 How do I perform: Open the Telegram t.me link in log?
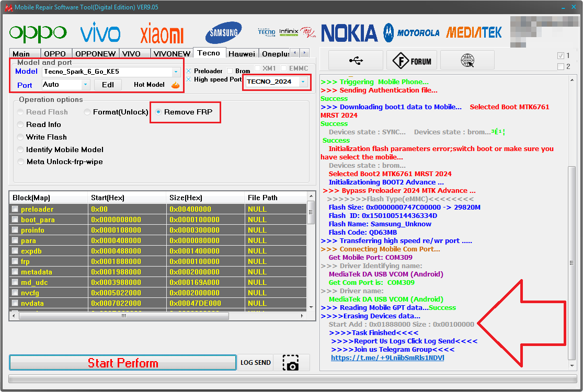click(x=387, y=358)
